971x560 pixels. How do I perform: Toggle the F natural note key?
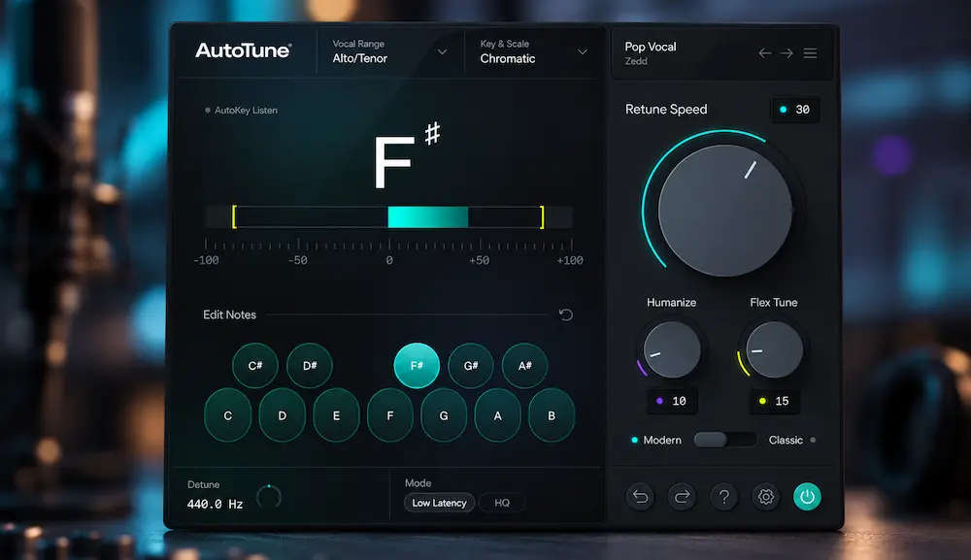(x=390, y=415)
